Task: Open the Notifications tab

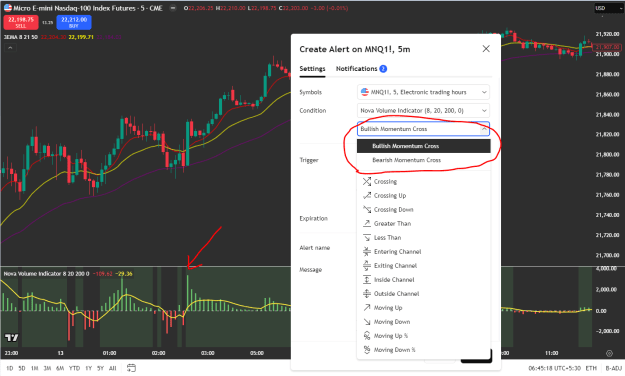Action: pos(361,69)
